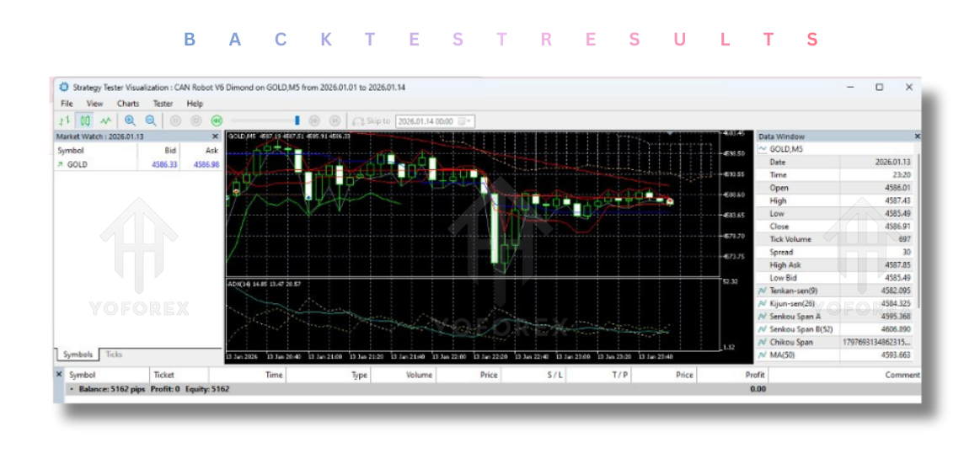Click the green rewind playback button
Viewport: 980px width, 475px height.
pyautogui.click(x=217, y=121)
